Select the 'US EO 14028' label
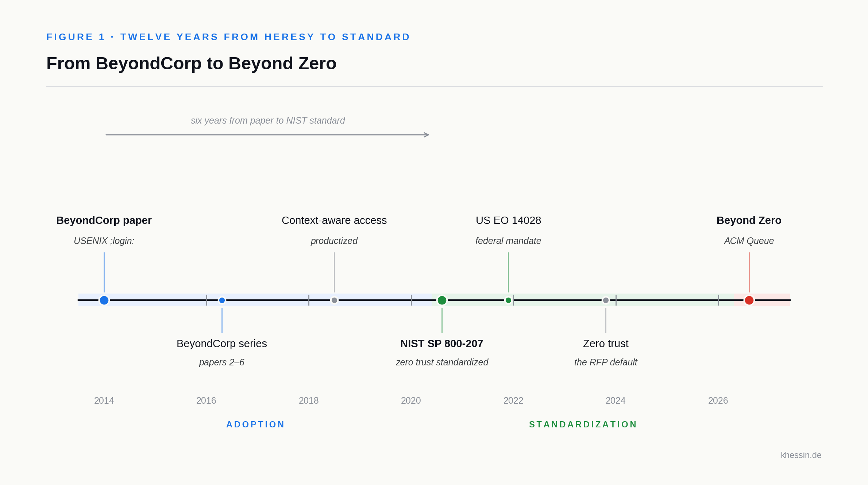Viewport: 868px width, 485px height. pyautogui.click(x=508, y=220)
